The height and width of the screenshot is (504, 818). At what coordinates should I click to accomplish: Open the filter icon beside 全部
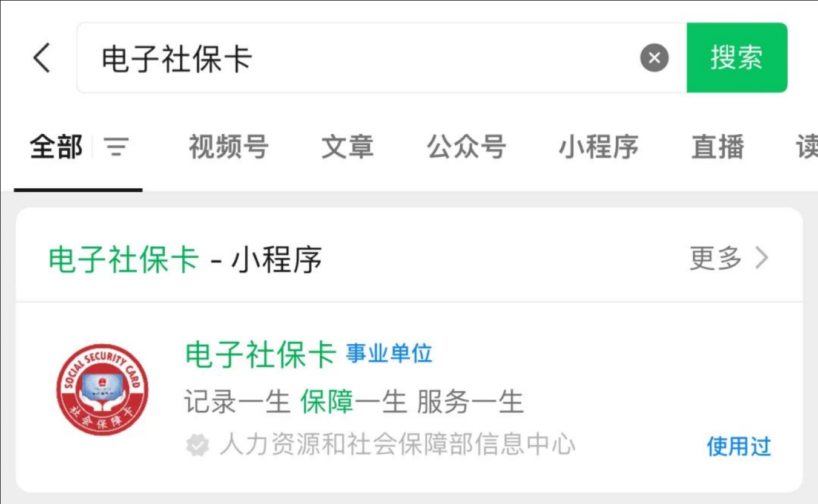click(x=116, y=147)
